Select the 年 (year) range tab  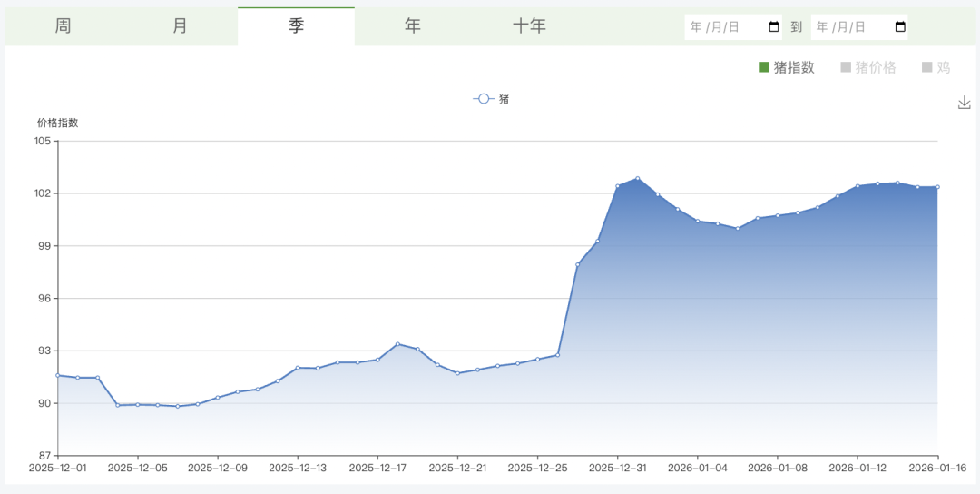tap(412, 26)
